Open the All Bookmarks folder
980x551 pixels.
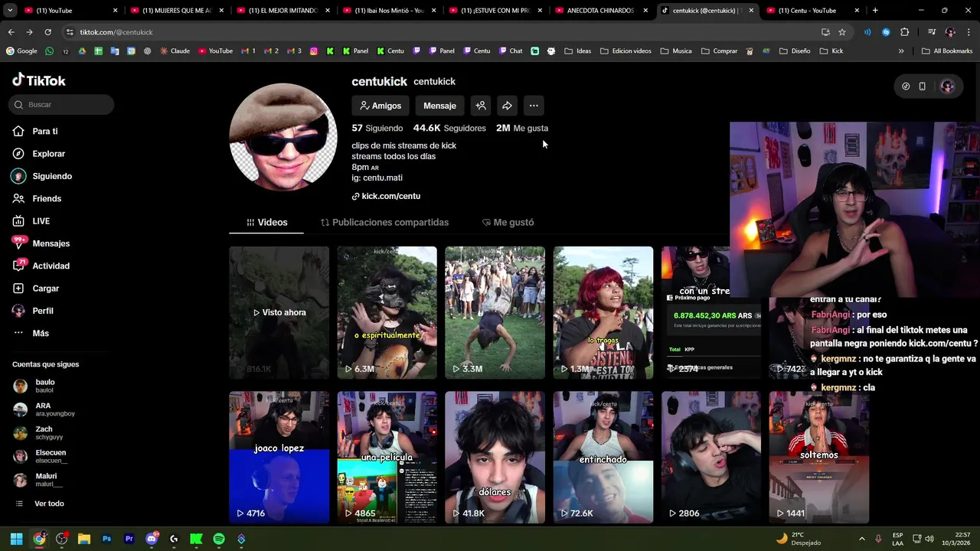[x=947, y=51]
